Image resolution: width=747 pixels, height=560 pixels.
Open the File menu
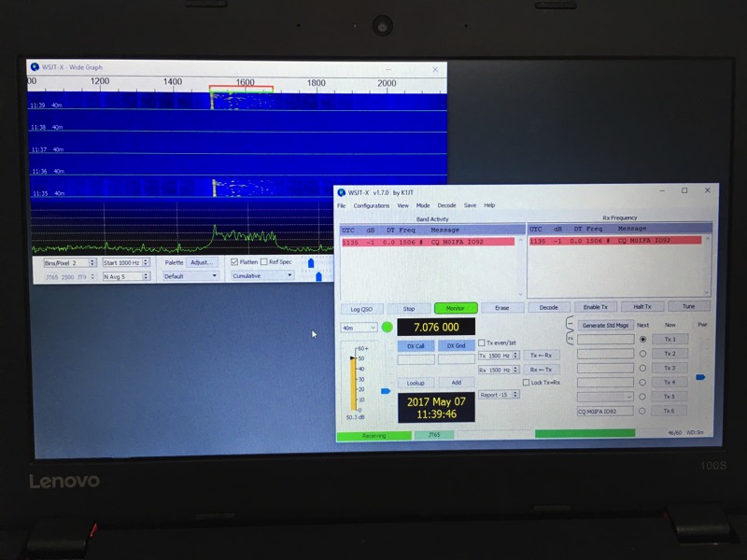342,205
